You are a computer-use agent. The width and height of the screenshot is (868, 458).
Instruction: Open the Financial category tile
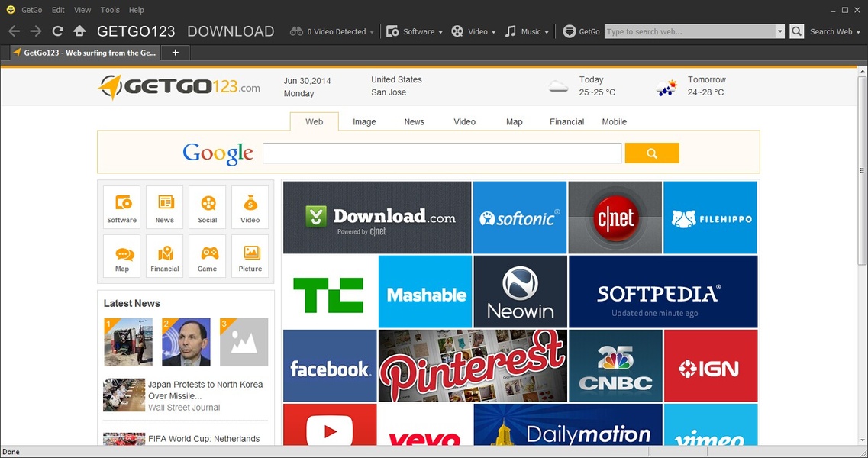click(x=164, y=256)
